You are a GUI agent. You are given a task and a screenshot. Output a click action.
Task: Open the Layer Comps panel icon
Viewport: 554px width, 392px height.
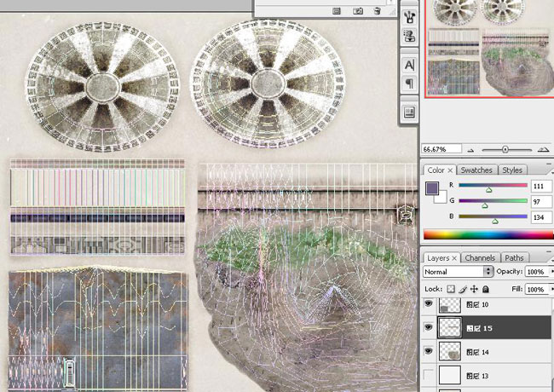pyautogui.click(x=409, y=112)
